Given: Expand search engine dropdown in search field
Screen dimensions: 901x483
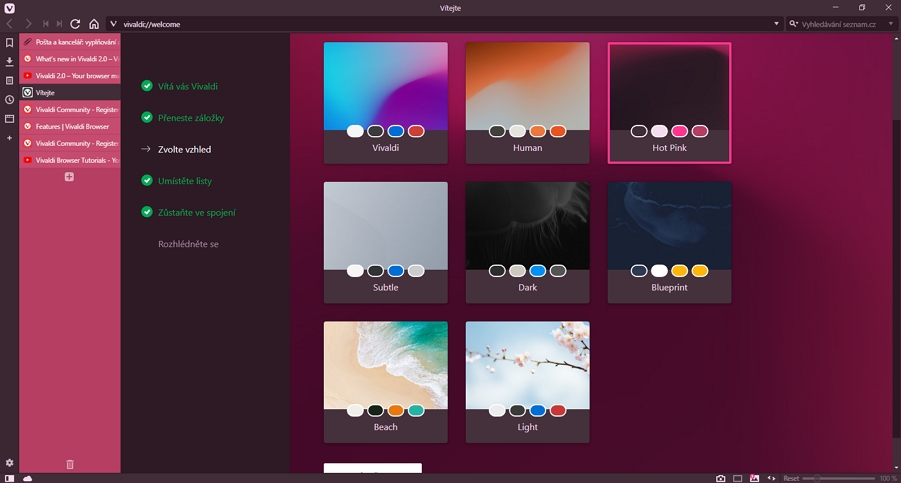Looking at the screenshot, I should click(x=891, y=24).
